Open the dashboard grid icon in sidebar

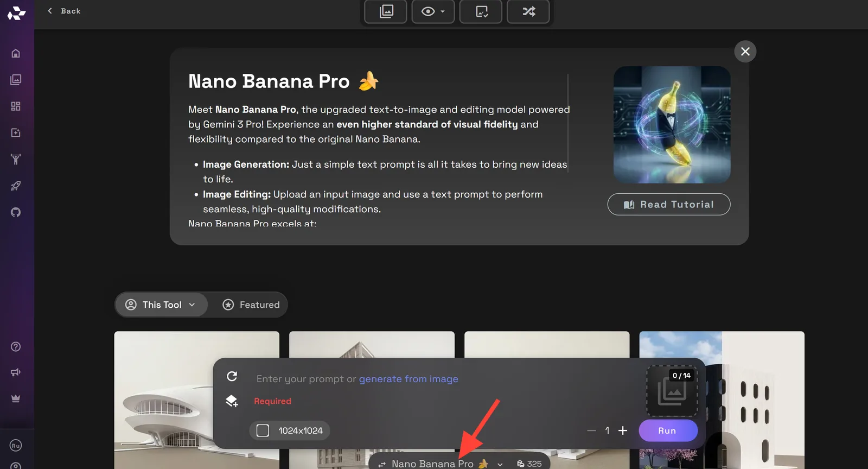16,106
